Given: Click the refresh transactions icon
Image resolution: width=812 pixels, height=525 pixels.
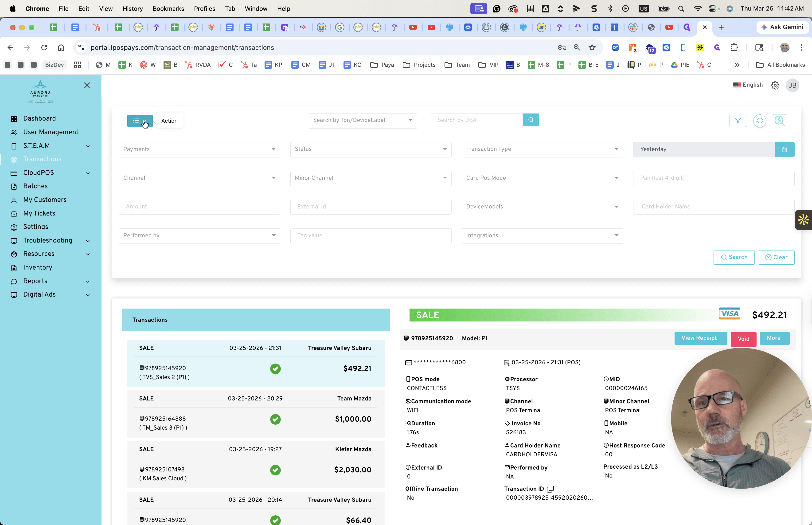Looking at the screenshot, I should [760, 121].
